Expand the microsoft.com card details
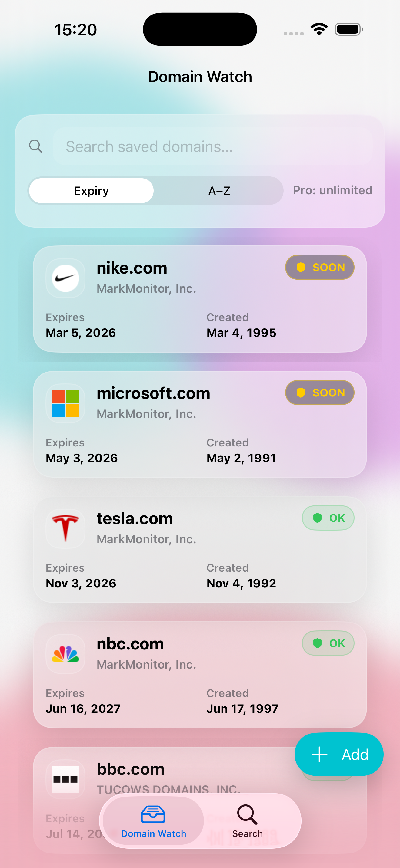Viewport: 400px width, 868px height. coord(200,424)
